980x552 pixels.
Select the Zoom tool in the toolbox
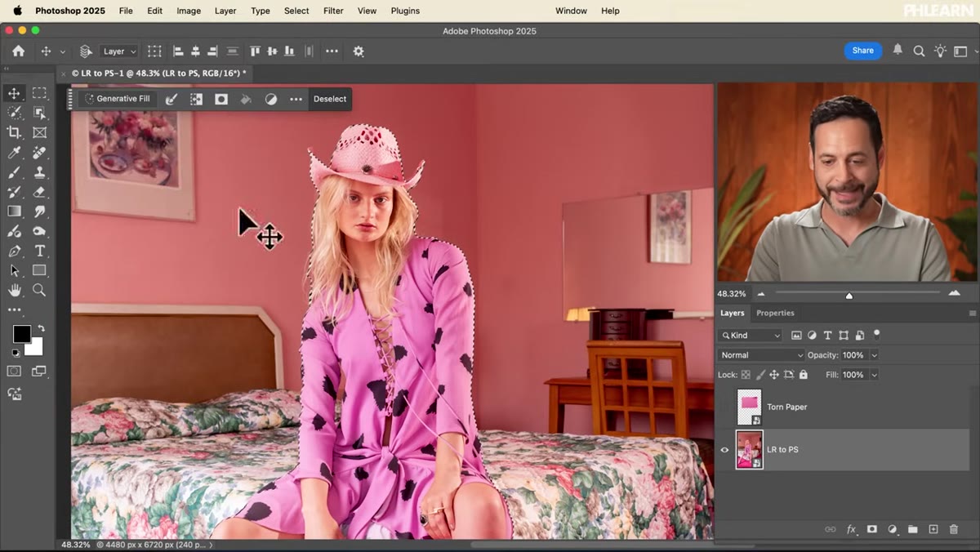(x=39, y=290)
